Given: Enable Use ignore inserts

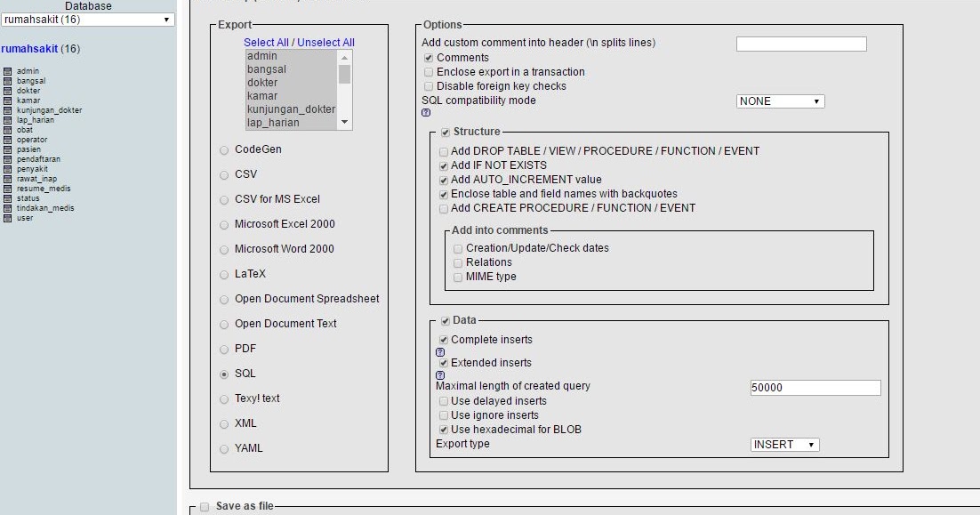Looking at the screenshot, I should [444, 415].
